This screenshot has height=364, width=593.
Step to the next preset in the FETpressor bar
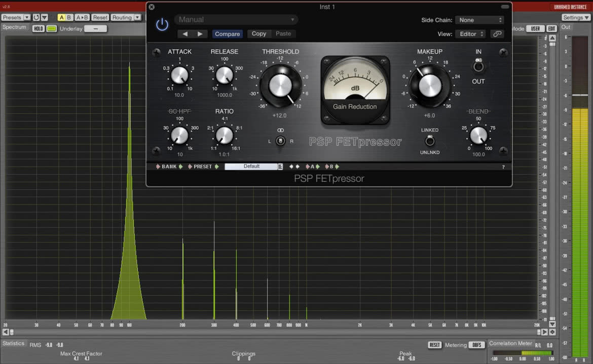298,167
